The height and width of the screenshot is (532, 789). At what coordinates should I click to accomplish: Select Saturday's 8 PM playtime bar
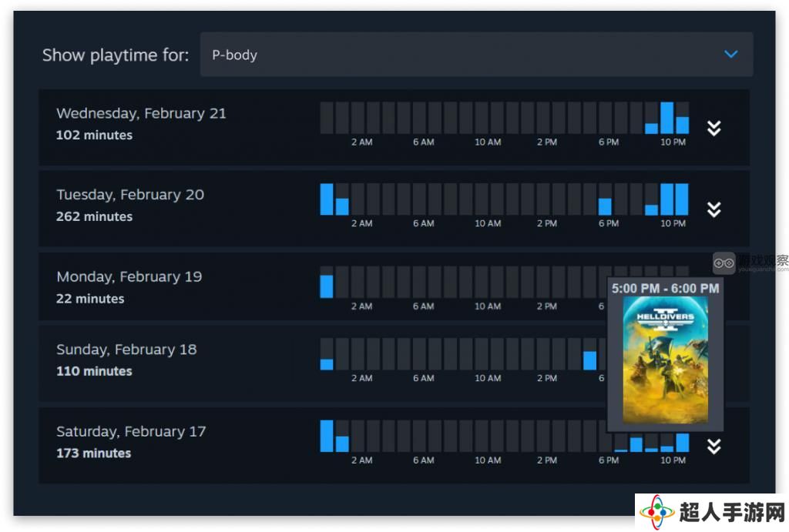pyautogui.click(x=636, y=444)
